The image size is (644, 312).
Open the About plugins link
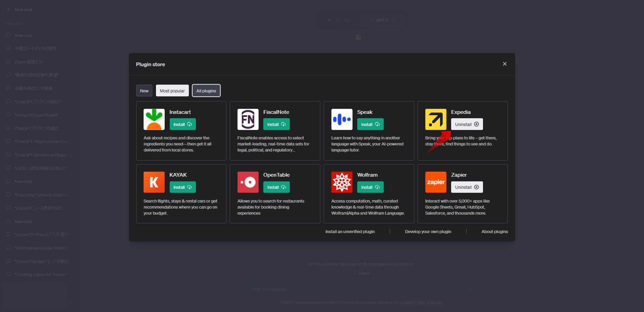click(495, 231)
